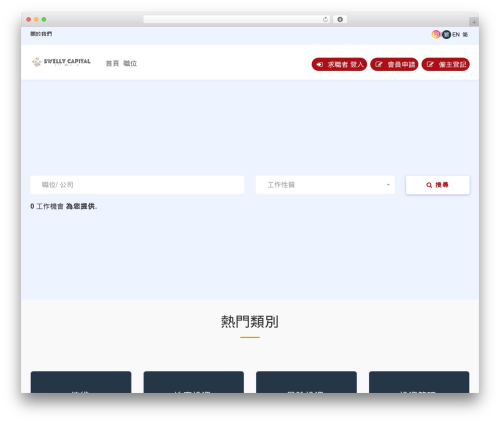Open the 關於我們 link
The width and height of the screenshot is (500, 423).
click(x=41, y=34)
